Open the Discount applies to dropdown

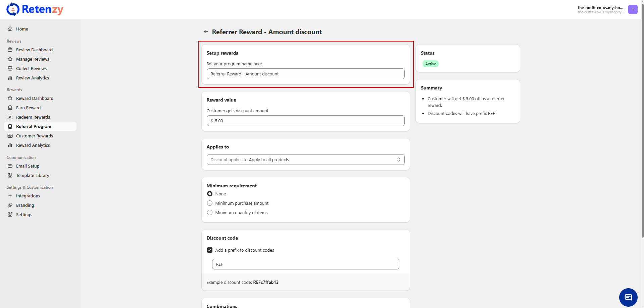click(x=305, y=160)
